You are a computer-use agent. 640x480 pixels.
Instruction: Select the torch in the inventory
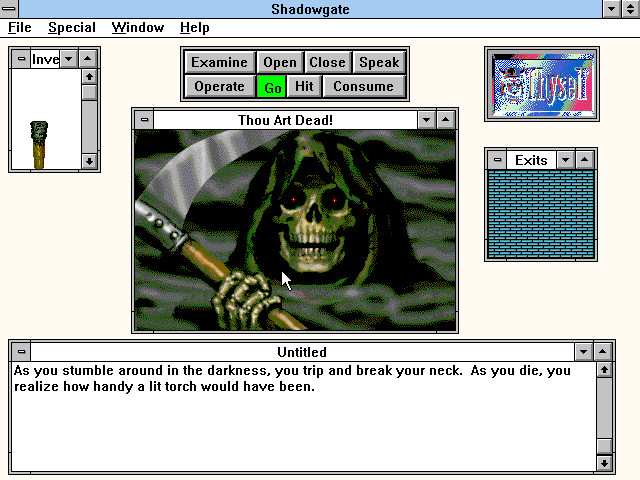pos(39,144)
